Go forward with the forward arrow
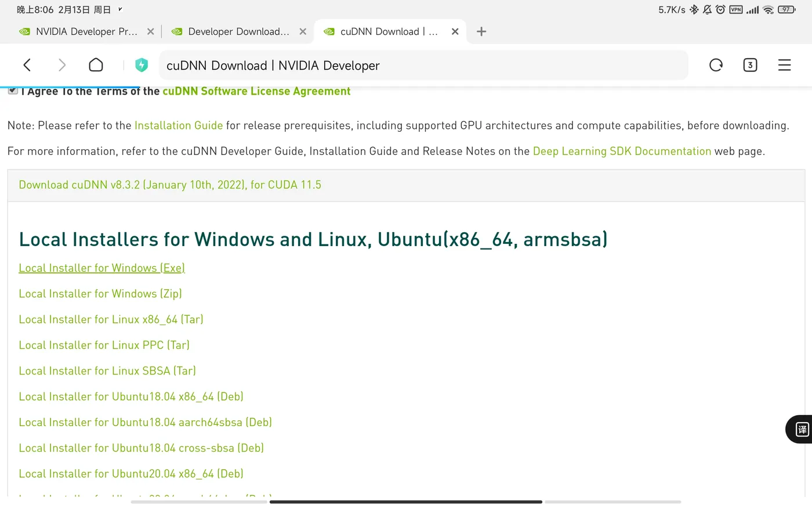 [61, 65]
